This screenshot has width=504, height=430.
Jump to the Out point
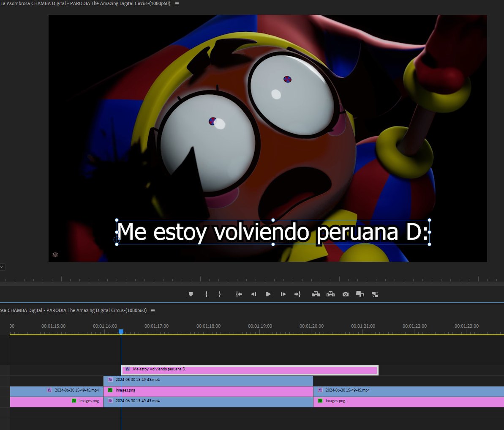coord(298,294)
